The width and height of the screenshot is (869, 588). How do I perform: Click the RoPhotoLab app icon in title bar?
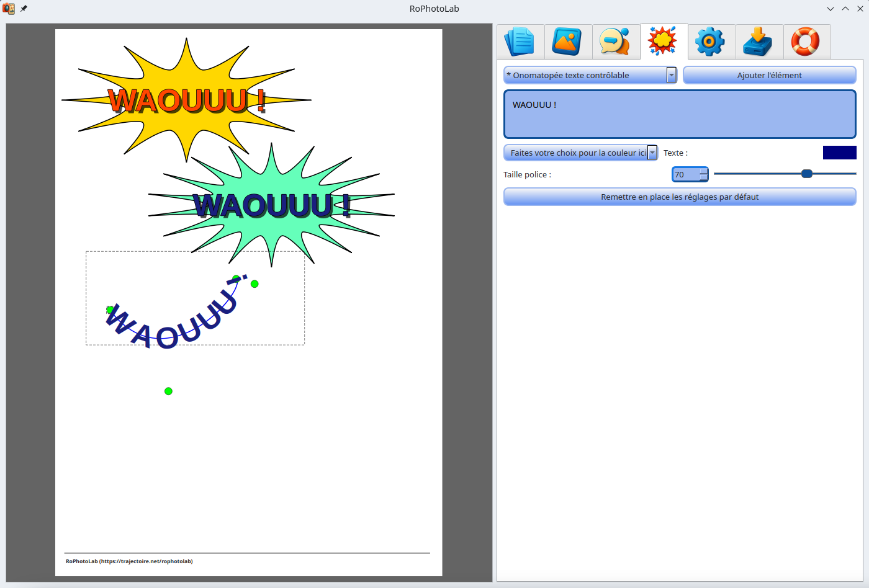pos(9,9)
